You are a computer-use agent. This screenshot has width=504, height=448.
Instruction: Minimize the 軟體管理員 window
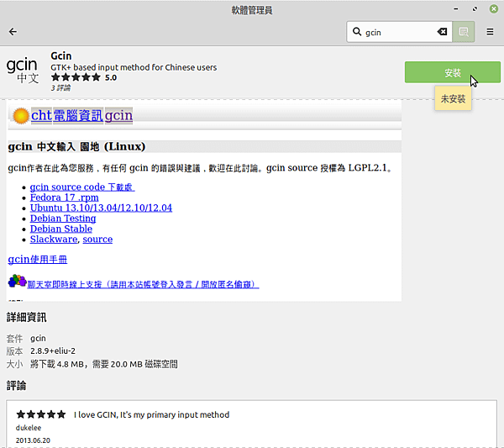tap(456, 9)
